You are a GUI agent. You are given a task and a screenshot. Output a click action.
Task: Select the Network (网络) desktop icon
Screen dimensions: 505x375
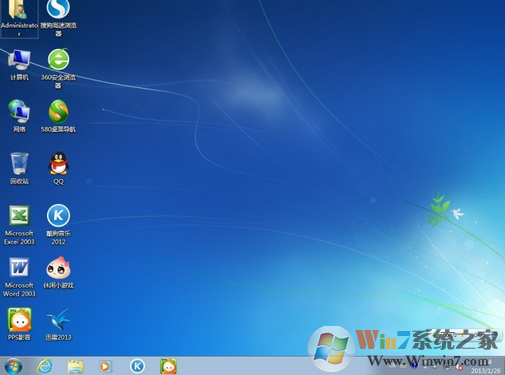point(19,116)
